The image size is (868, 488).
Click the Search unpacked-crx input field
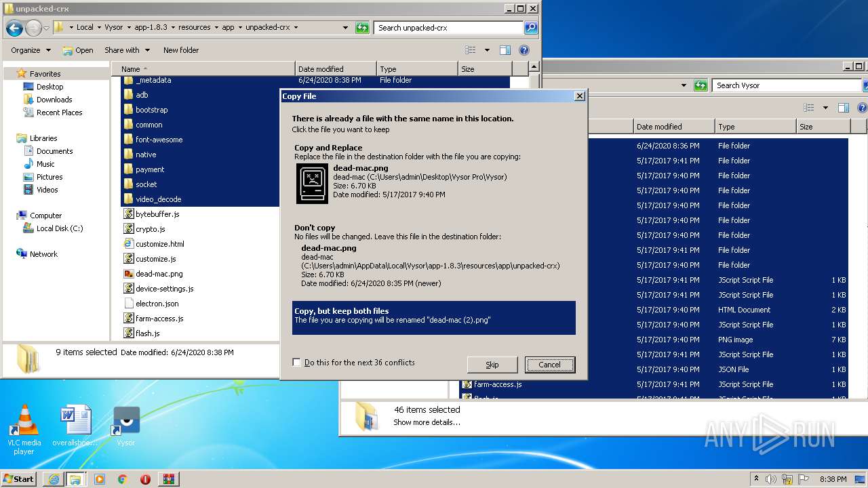coord(449,28)
